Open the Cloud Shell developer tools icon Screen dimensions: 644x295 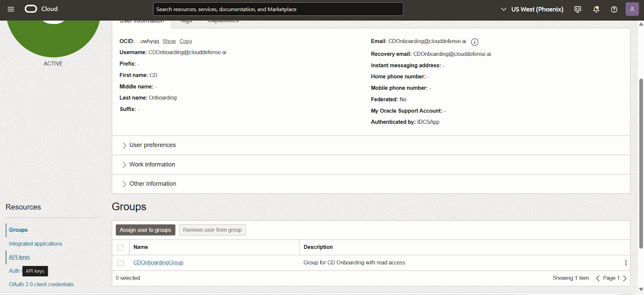tap(578, 9)
